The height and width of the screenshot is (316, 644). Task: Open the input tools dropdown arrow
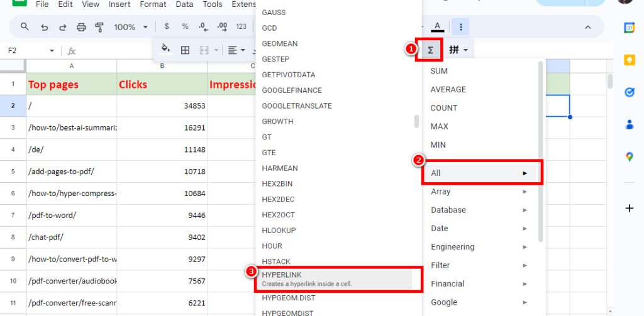(466, 50)
